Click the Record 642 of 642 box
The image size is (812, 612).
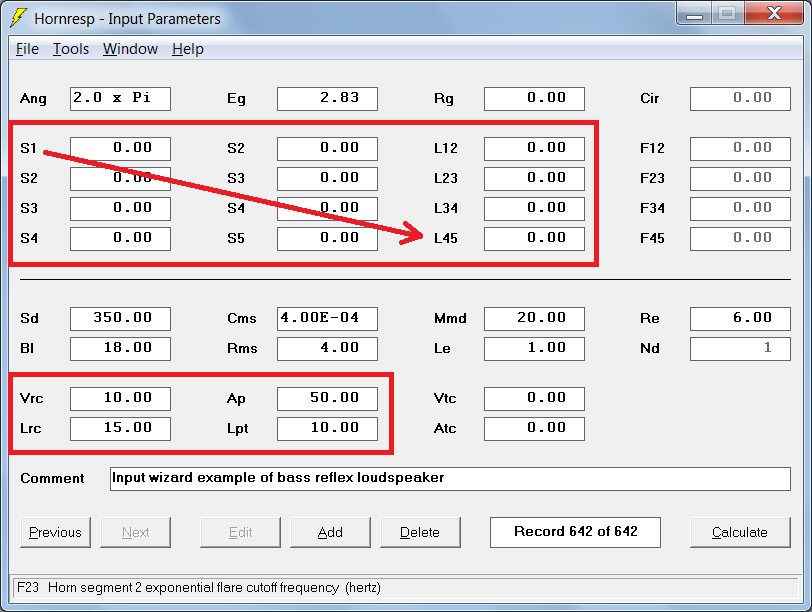[575, 532]
